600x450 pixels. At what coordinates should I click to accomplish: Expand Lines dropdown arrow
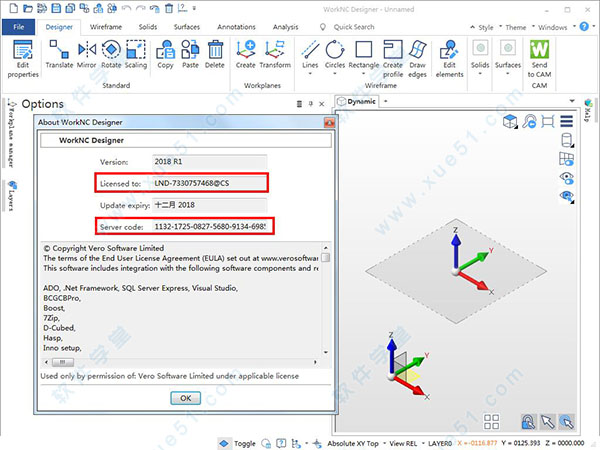click(310, 73)
